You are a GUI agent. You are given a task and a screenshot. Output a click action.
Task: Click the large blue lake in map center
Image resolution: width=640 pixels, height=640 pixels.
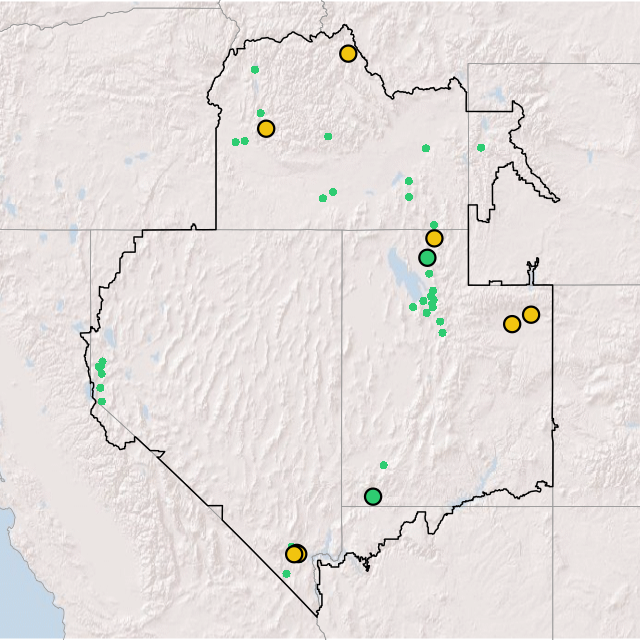(x=398, y=268)
